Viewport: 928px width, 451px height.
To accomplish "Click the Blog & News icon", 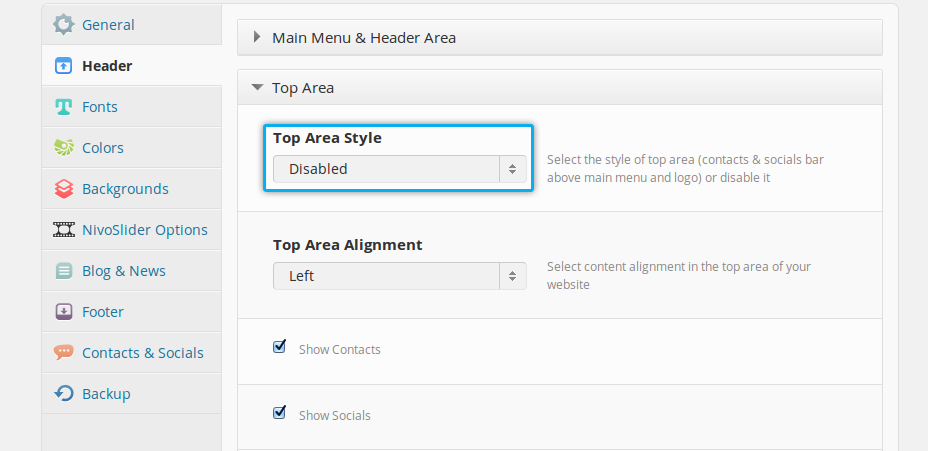I will 64,271.
